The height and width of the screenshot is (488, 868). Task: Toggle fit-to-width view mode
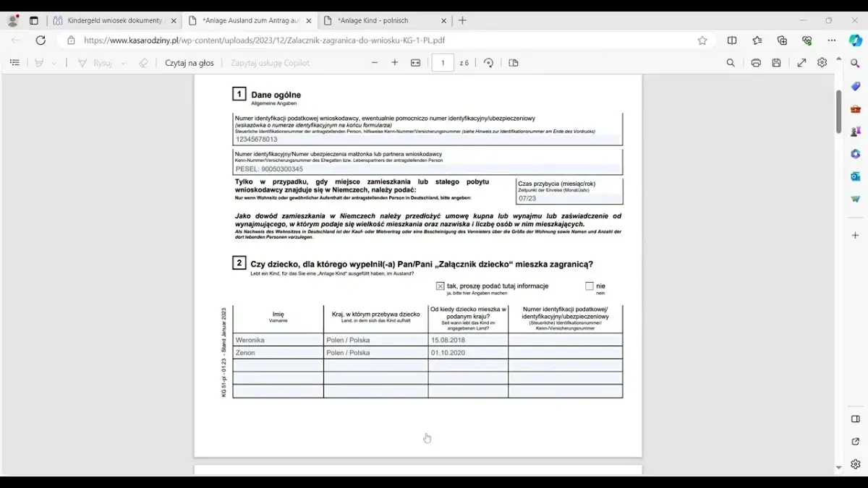[415, 62]
